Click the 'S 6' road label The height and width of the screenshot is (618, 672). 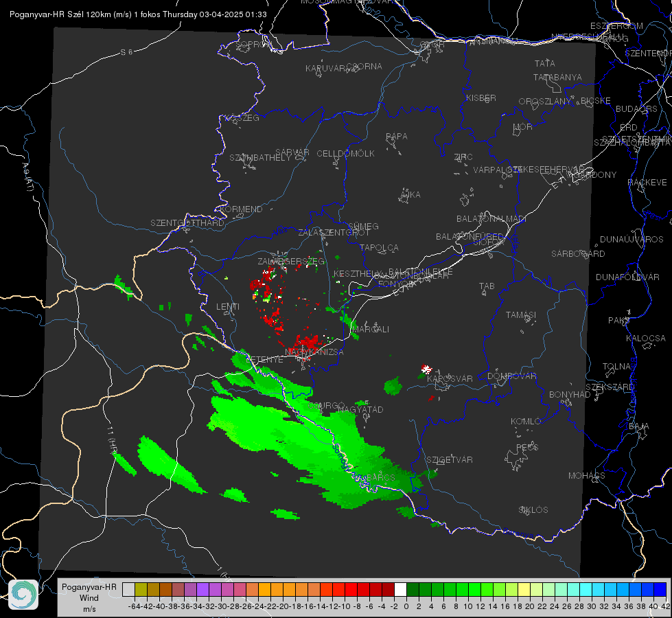[x=126, y=52]
